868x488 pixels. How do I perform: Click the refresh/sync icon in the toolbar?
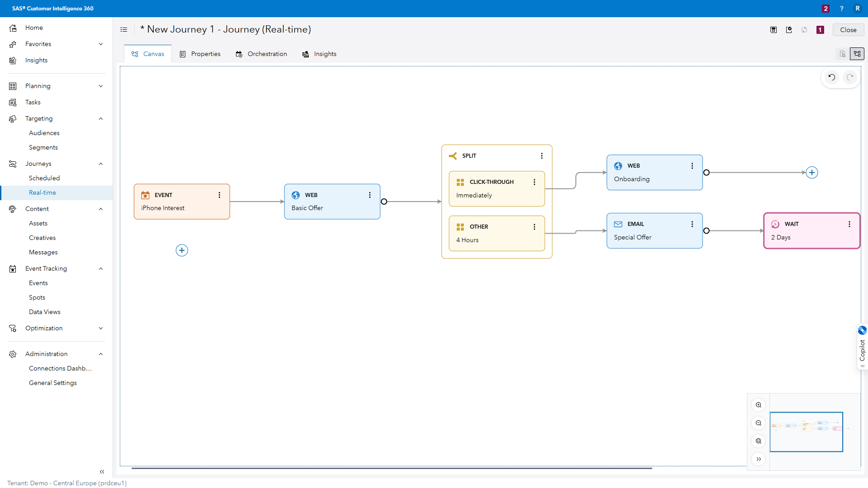click(804, 30)
